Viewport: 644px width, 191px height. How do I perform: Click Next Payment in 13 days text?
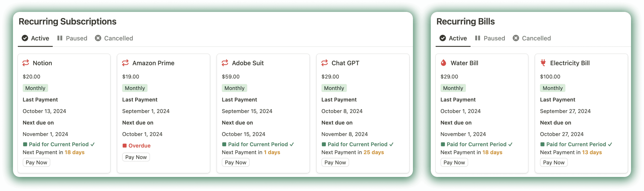click(x=571, y=152)
